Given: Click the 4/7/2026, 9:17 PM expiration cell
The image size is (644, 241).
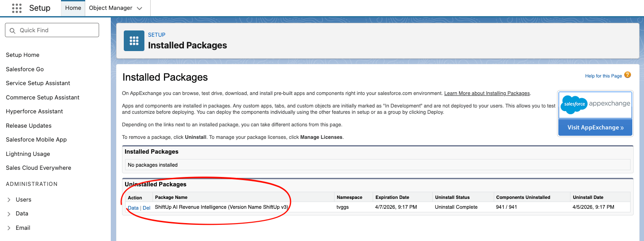Looking at the screenshot, I should [396, 207].
